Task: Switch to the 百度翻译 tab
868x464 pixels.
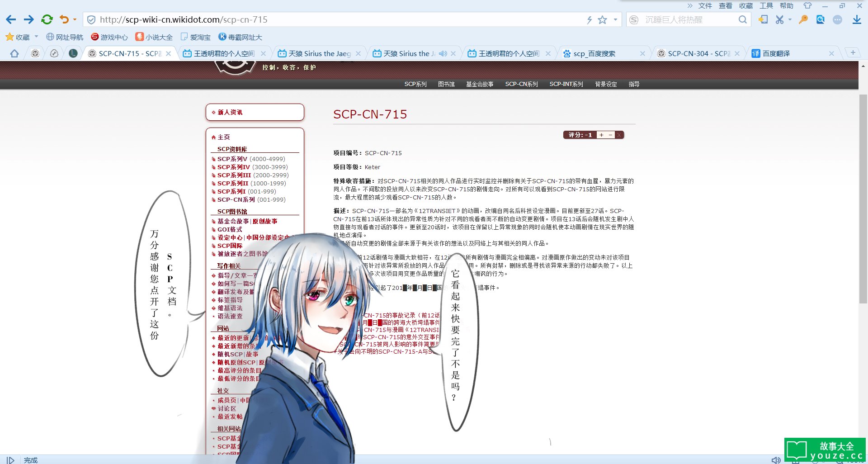Action: (x=793, y=53)
